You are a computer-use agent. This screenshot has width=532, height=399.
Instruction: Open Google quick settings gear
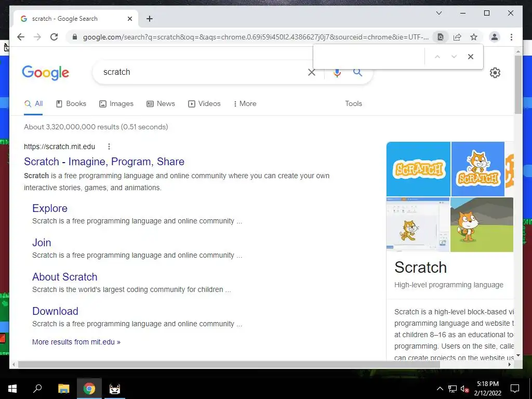pos(495,73)
